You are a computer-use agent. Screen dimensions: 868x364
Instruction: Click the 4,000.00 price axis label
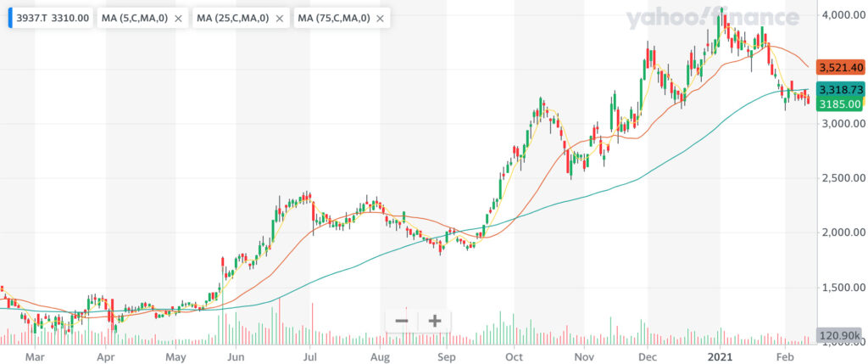[842, 15]
